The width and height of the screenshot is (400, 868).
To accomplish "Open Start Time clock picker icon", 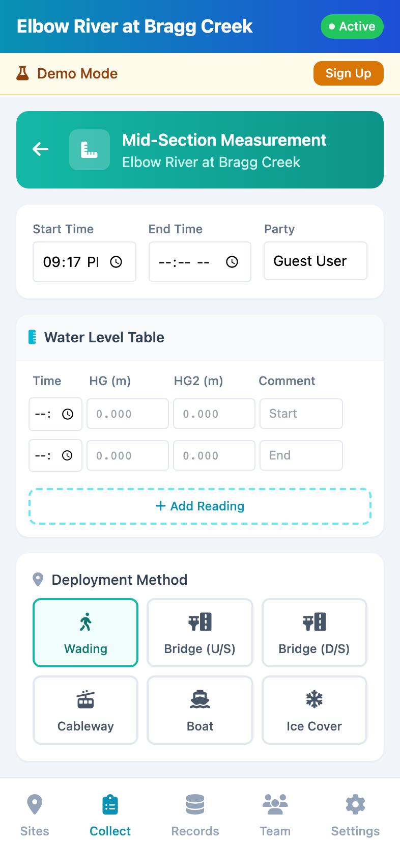I will 117,262.
